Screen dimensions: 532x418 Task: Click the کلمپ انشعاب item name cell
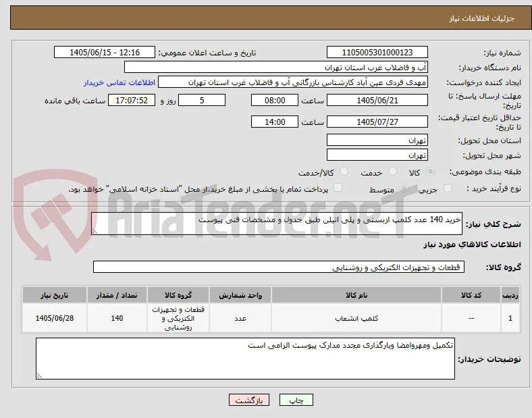click(356, 318)
